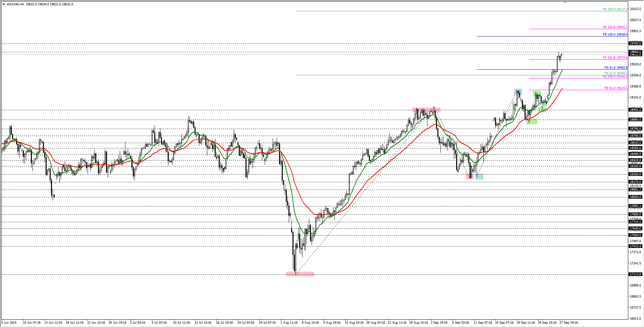Click the 20153.5 value on the price scale
The height and width of the screenshot is (327, 644).
[x=635, y=9]
